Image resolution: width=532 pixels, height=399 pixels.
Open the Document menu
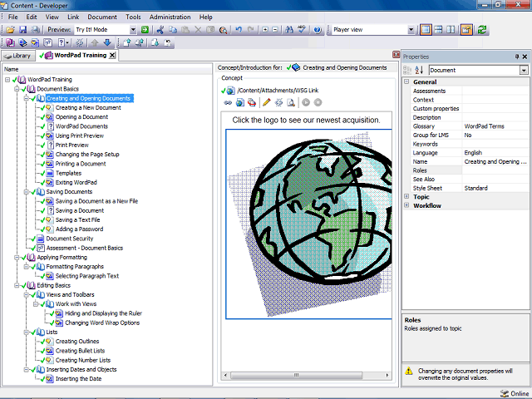(x=102, y=17)
